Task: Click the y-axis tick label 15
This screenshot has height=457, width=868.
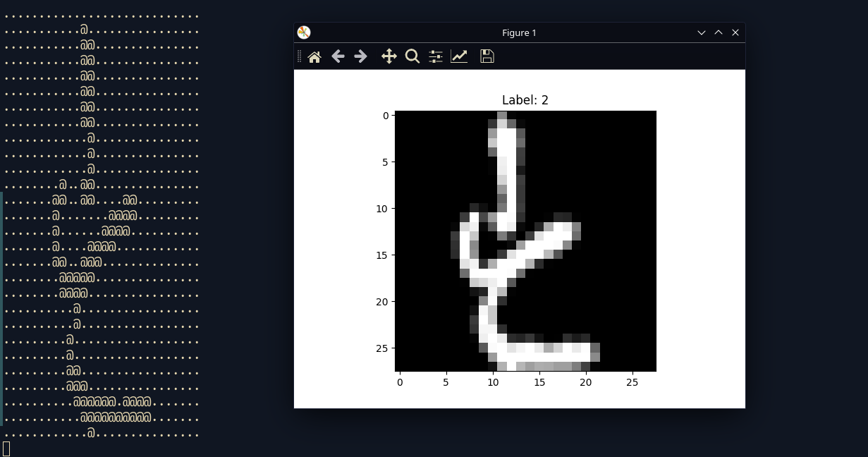Action: click(383, 255)
